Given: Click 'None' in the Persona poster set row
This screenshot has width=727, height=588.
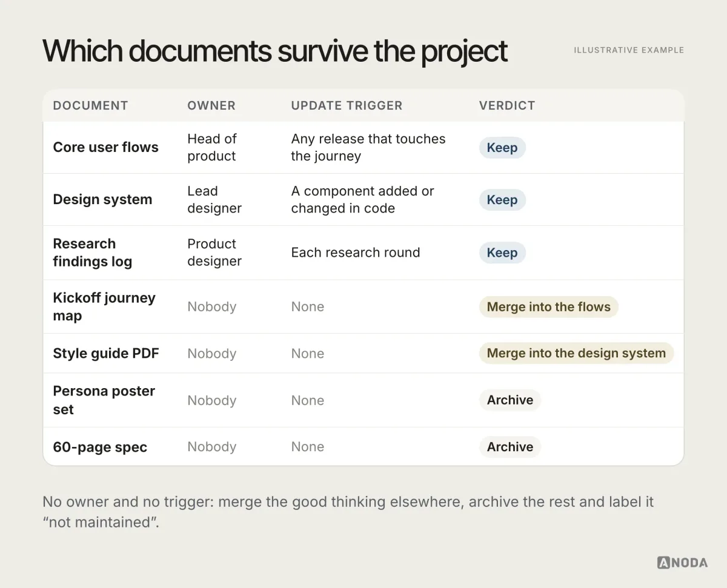Looking at the screenshot, I should pyautogui.click(x=308, y=400).
